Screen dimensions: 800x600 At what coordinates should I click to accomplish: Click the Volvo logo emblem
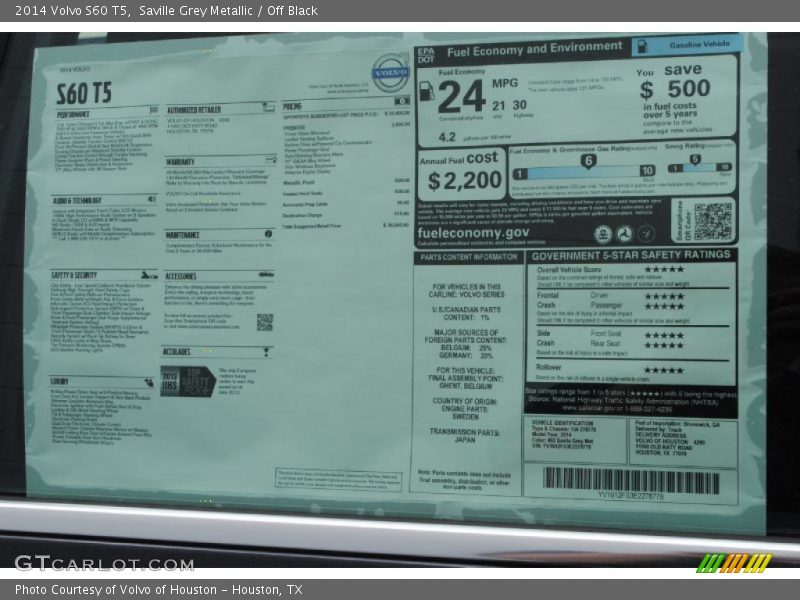click(x=391, y=73)
